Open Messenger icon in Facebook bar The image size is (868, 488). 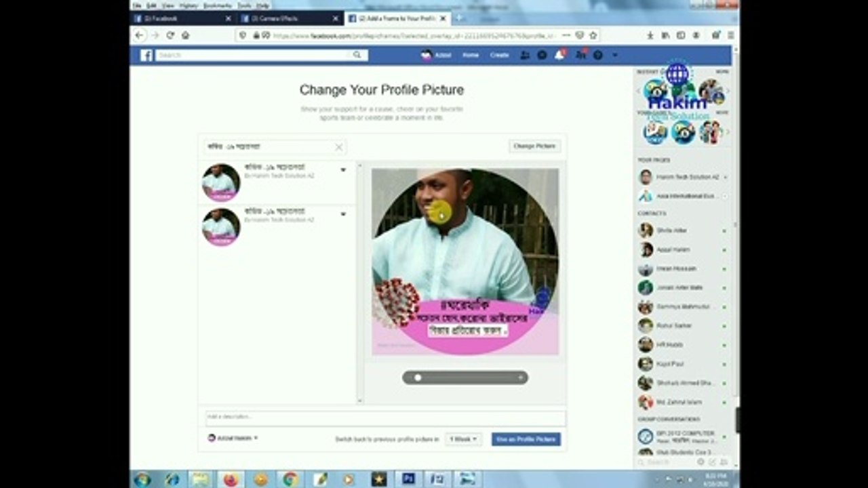[542, 56]
